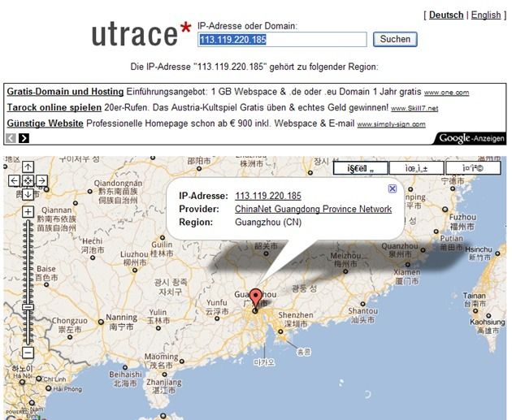512x420 pixels.
Task: Click the red map marker on Guangzhou
Action: pyautogui.click(x=255, y=299)
